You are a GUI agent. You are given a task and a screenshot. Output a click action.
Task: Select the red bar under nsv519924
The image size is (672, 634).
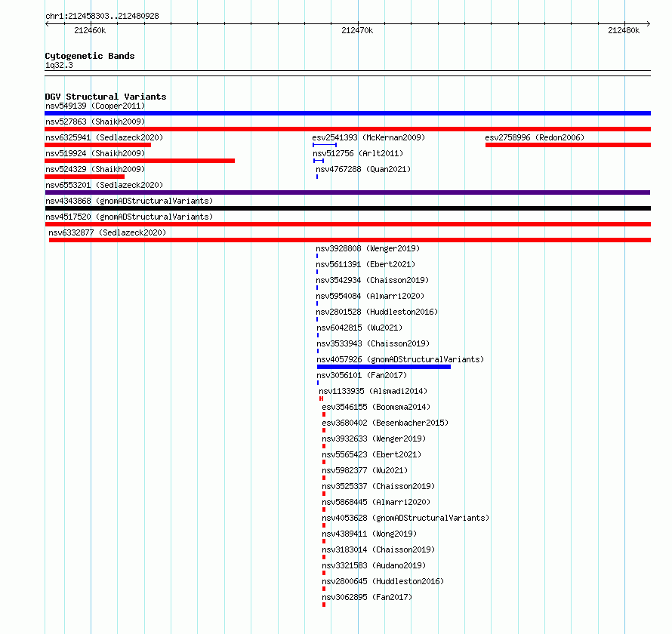pyautogui.click(x=140, y=161)
